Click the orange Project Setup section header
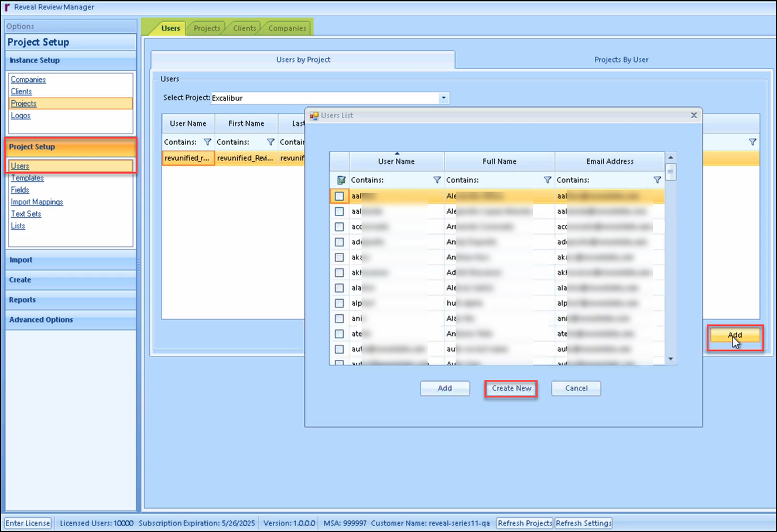 [x=71, y=147]
